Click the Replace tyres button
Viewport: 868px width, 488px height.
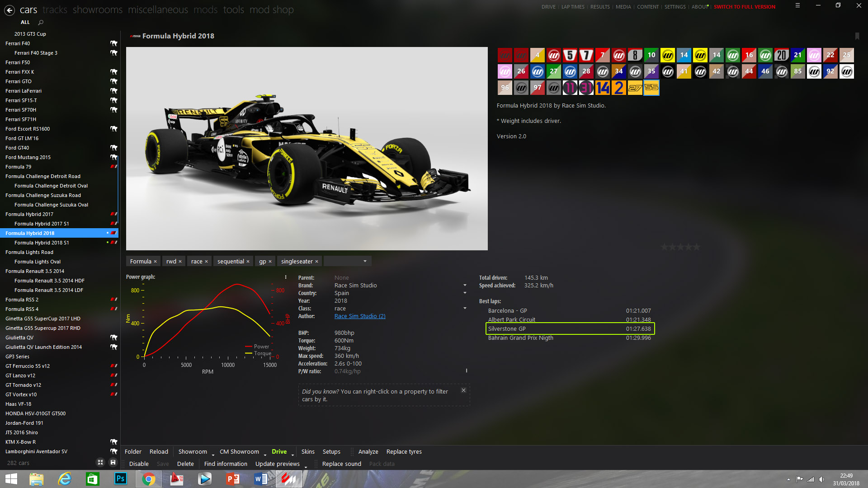(404, 451)
